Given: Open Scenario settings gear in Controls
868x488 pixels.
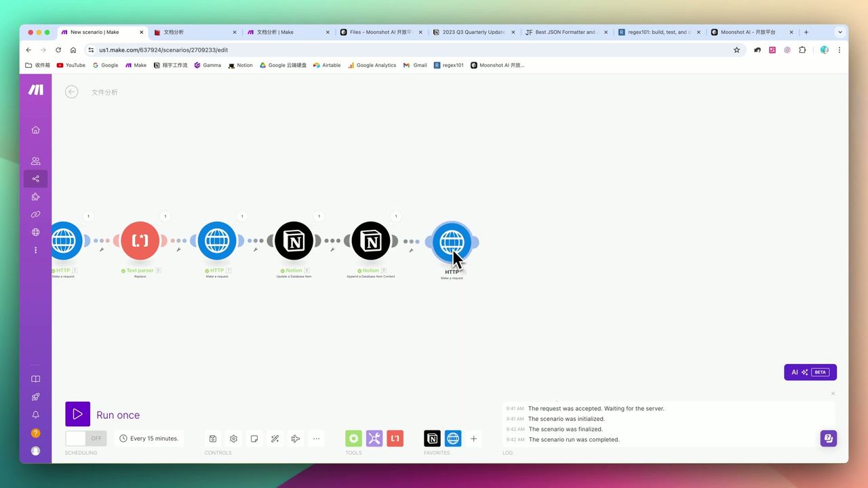Looking at the screenshot, I should coord(233,439).
